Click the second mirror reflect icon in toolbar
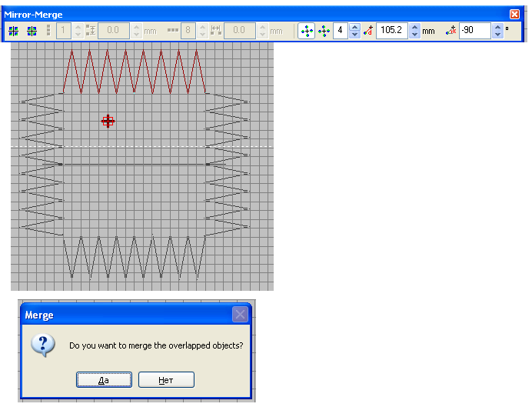The width and height of the screenshot is (532, 407). pyautogui.click(x=32, y=32)
